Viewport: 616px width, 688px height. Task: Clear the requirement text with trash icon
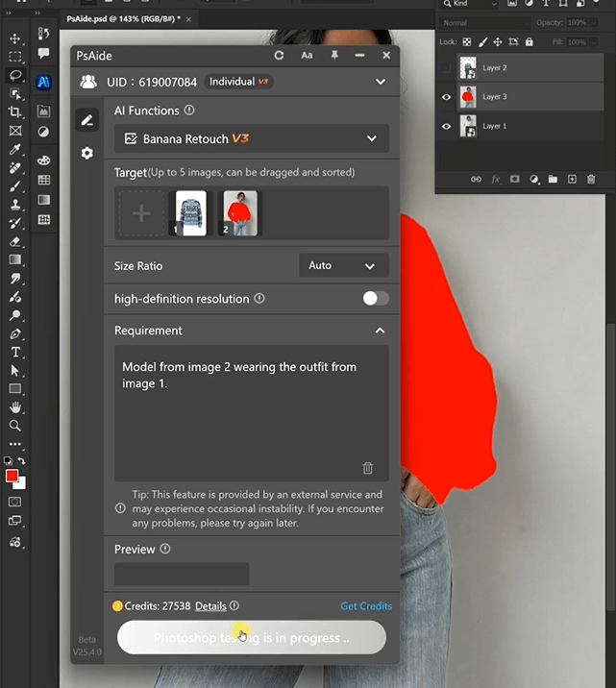[x=368, y=468]
